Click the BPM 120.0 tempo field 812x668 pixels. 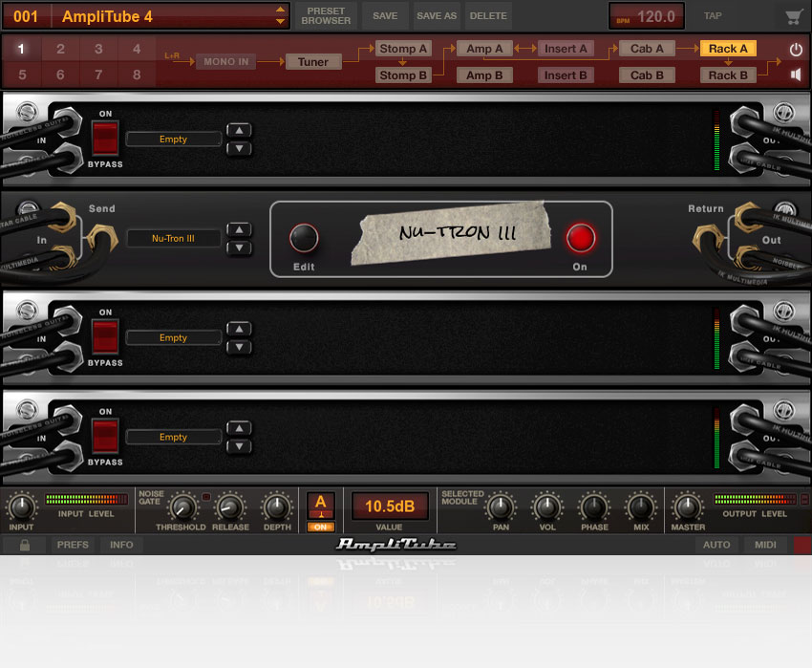point(647,16)
